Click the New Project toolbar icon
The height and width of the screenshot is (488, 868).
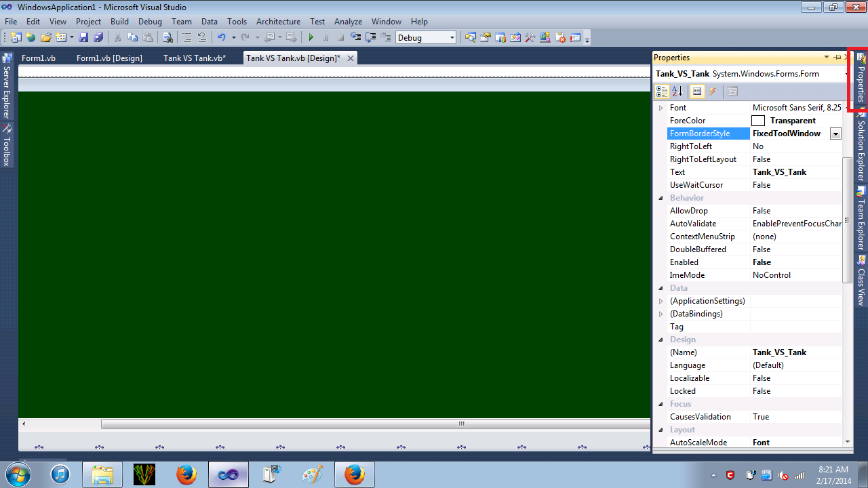tap(16, 38)
